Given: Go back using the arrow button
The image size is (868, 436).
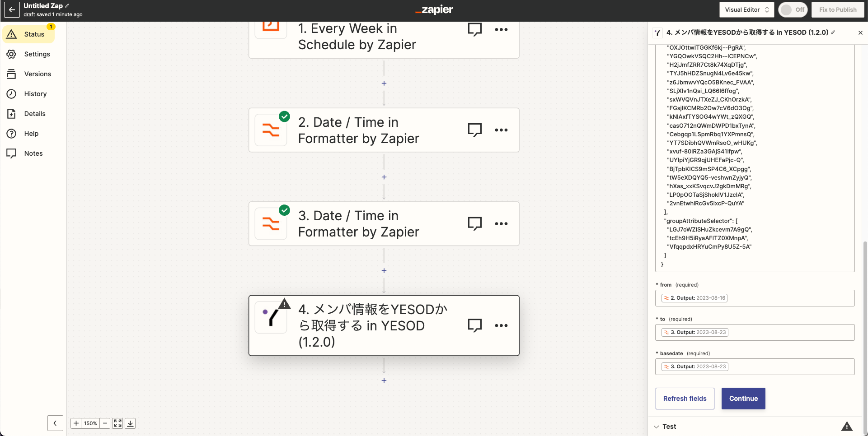Looking at the screenshot, I should pos(12,9).
